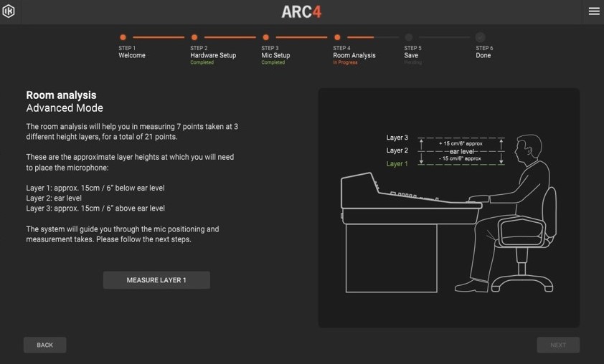The image size is (604, 364).
Task: Click the Layer 3 label in diagram
Action: (x=397, y=138)
